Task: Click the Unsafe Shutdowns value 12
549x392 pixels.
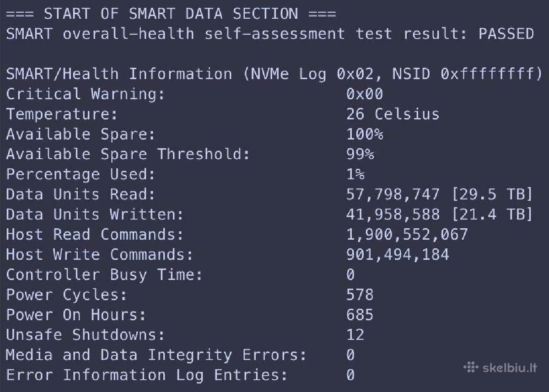Action: tap(355, 334)
